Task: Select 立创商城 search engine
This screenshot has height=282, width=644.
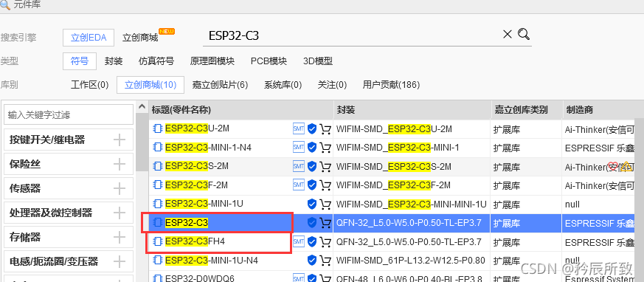Action: click(x=140, y=38)
